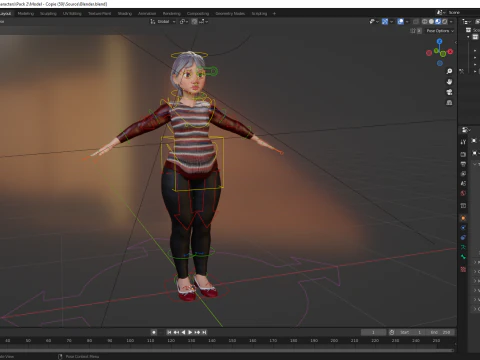Select rendered viewport shading

coord(444,21)
